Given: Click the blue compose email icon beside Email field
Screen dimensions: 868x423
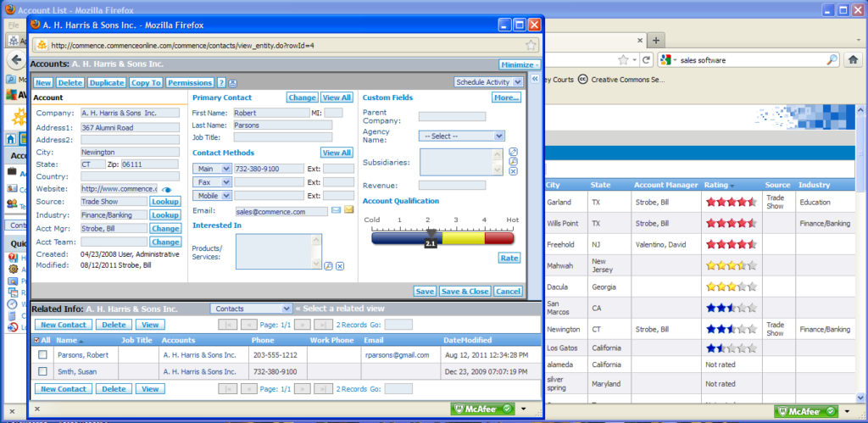Looking at the screenshot, I should [336, 210].
